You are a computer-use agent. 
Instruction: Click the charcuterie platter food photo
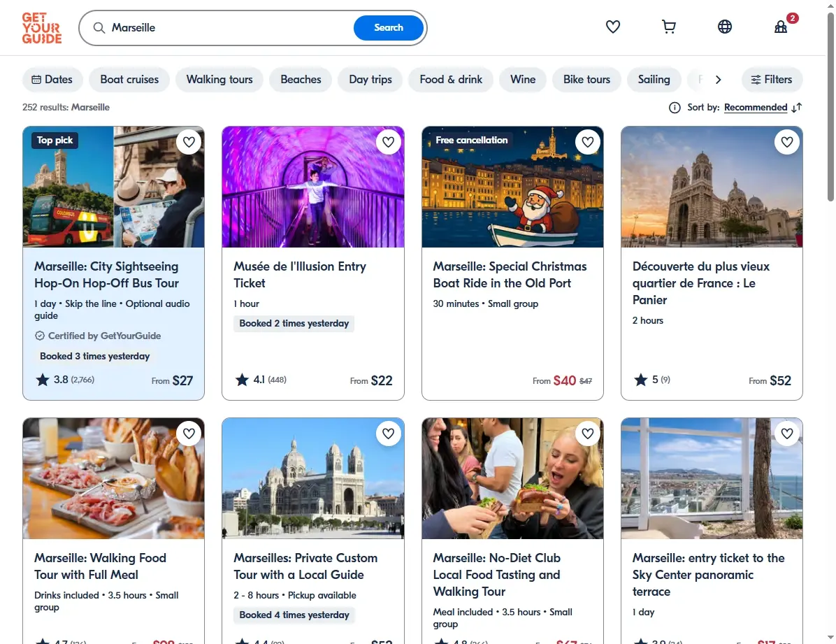click(113, 478)
